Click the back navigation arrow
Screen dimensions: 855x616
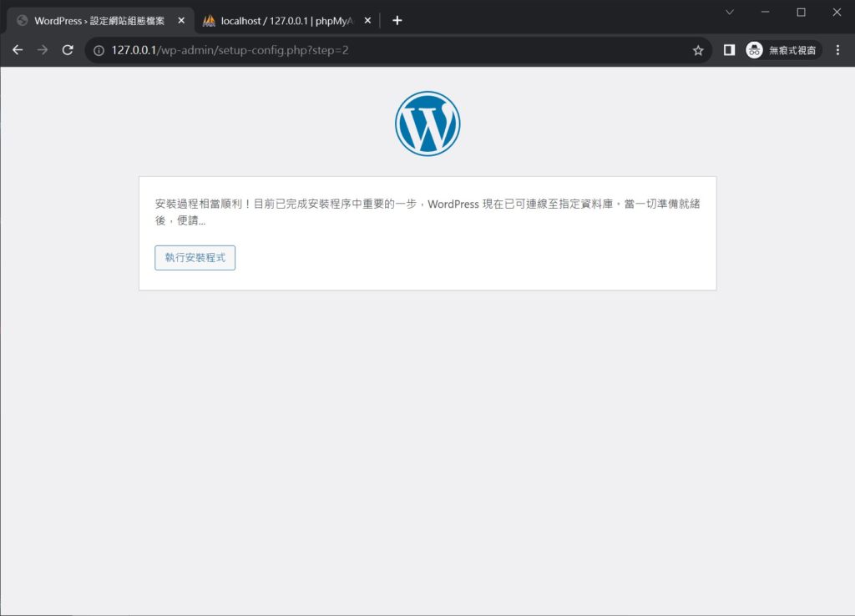coord(18,50)
